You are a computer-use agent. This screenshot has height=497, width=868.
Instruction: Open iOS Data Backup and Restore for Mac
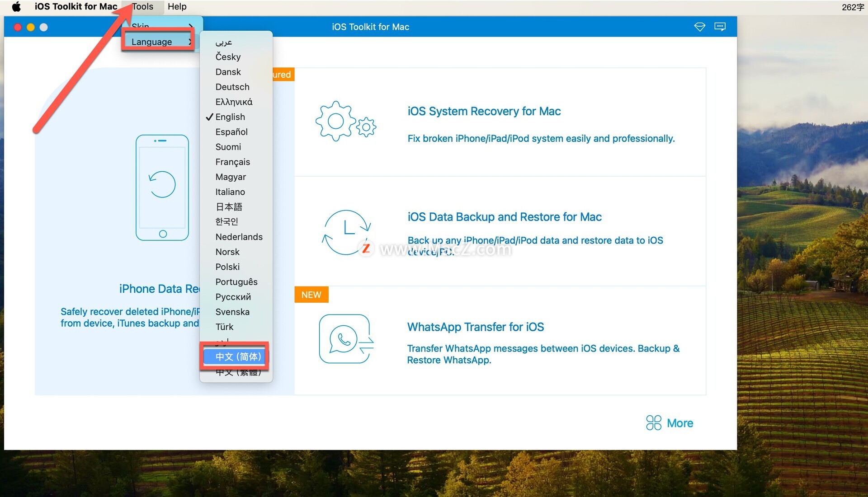(x=505, y=217)
